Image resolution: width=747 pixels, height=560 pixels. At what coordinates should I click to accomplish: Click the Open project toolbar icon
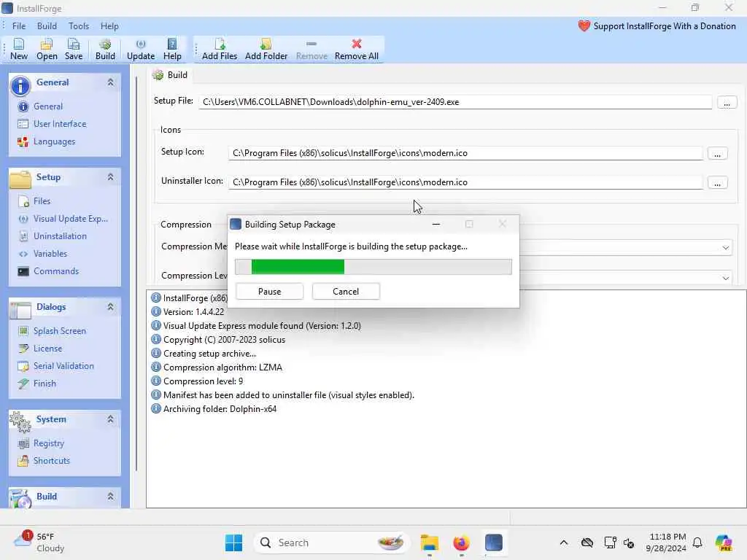[x=47, y=50]
